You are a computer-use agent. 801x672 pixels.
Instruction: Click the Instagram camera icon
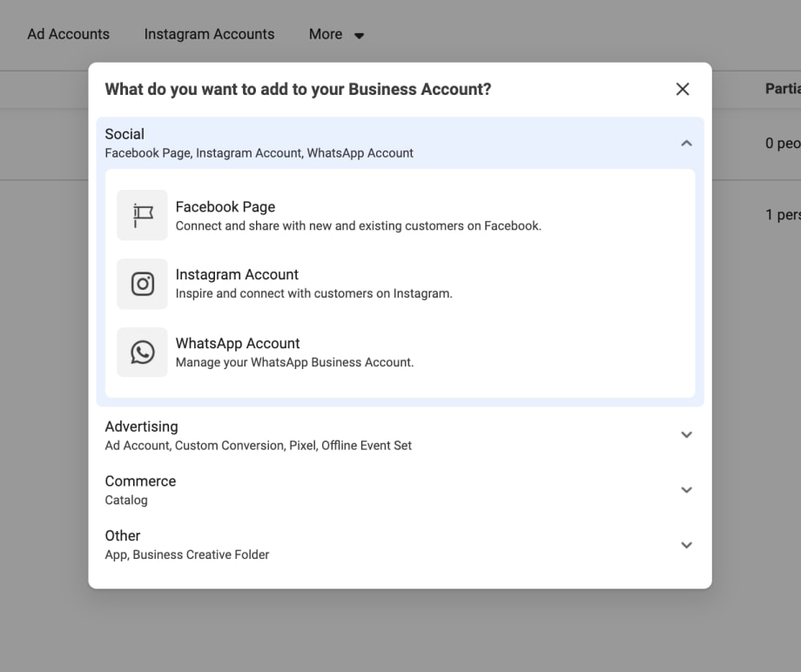(x=142, y=283)
